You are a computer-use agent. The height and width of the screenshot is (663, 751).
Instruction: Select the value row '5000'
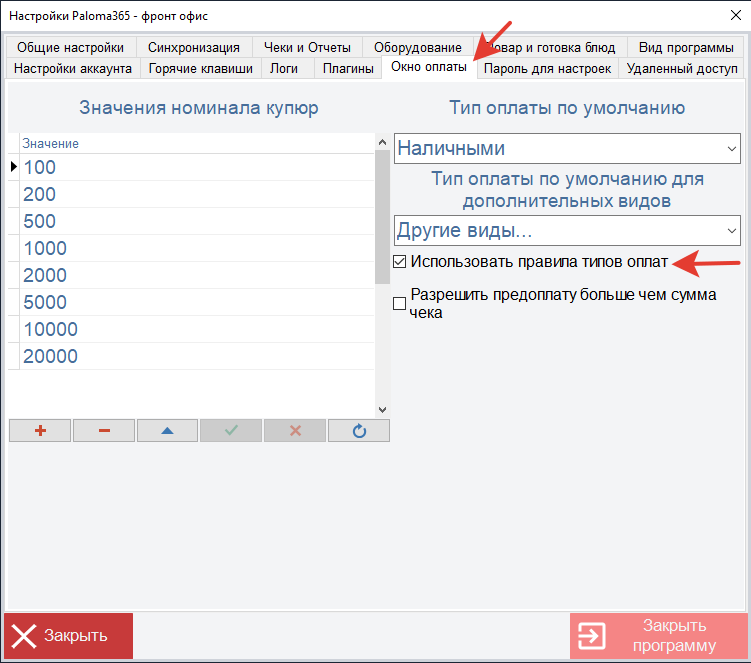click(196, 302)
